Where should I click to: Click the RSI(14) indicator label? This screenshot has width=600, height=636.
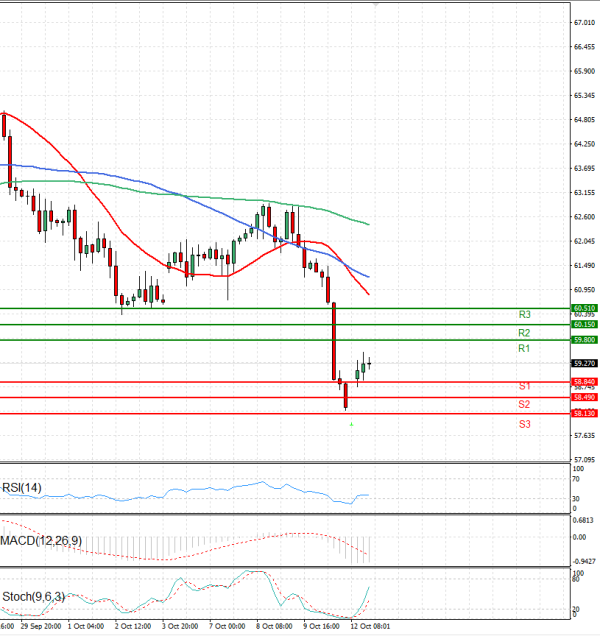pos(24,488)
